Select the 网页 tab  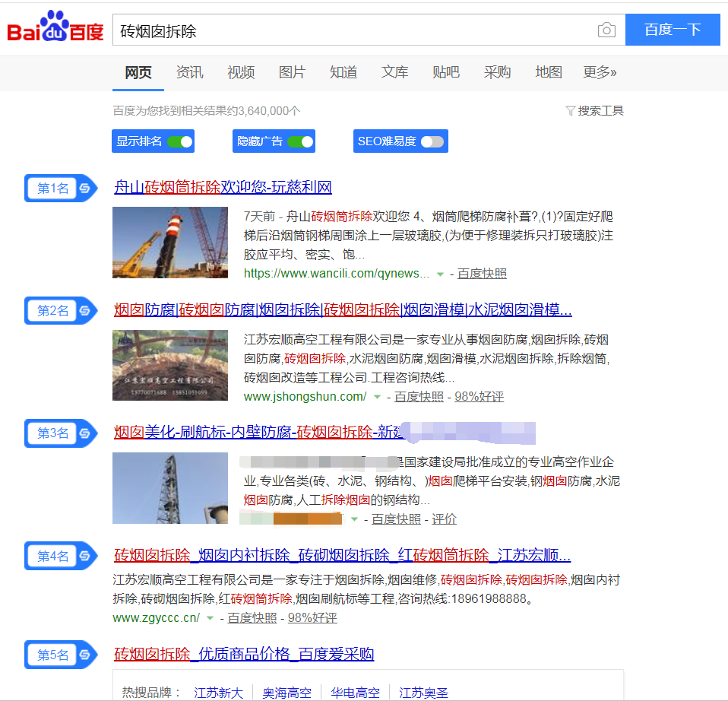tap(138, 72)
